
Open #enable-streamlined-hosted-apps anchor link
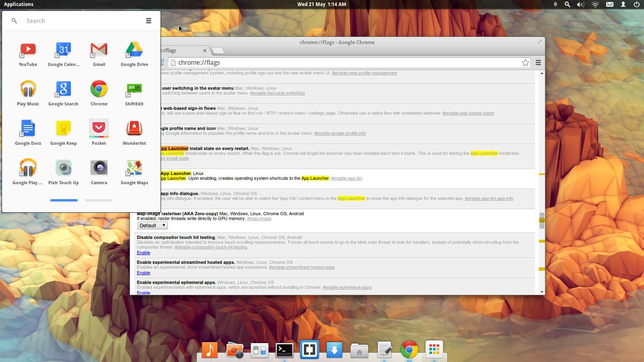coord(302,267)
